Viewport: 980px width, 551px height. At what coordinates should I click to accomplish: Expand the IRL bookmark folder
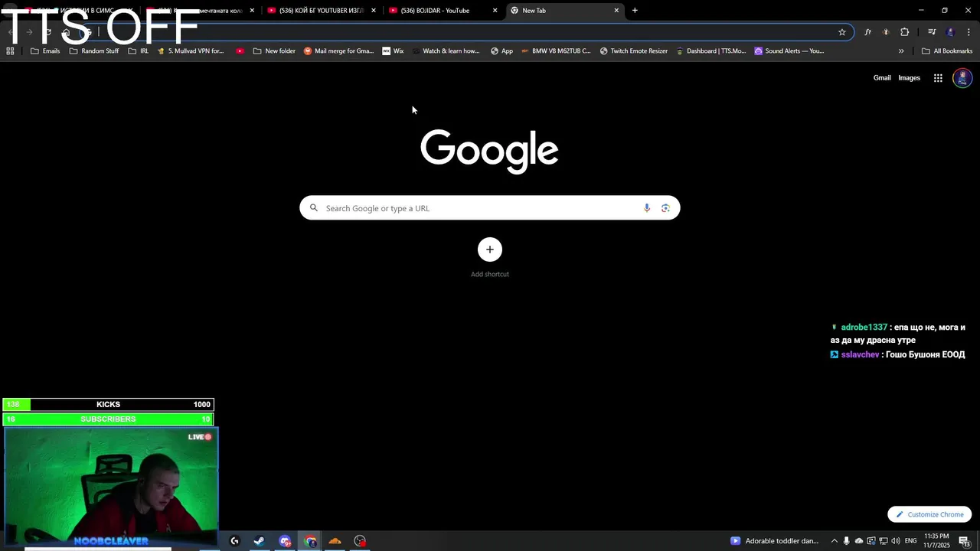coord(139,51)
